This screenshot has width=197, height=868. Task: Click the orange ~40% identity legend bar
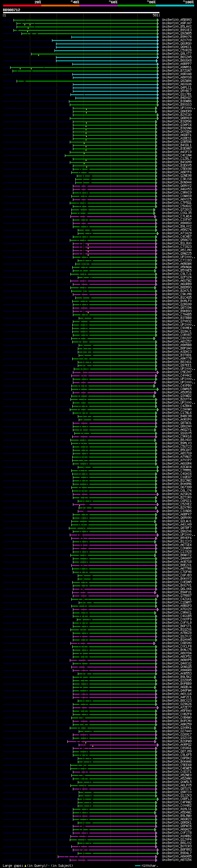(x=60, y=6)
